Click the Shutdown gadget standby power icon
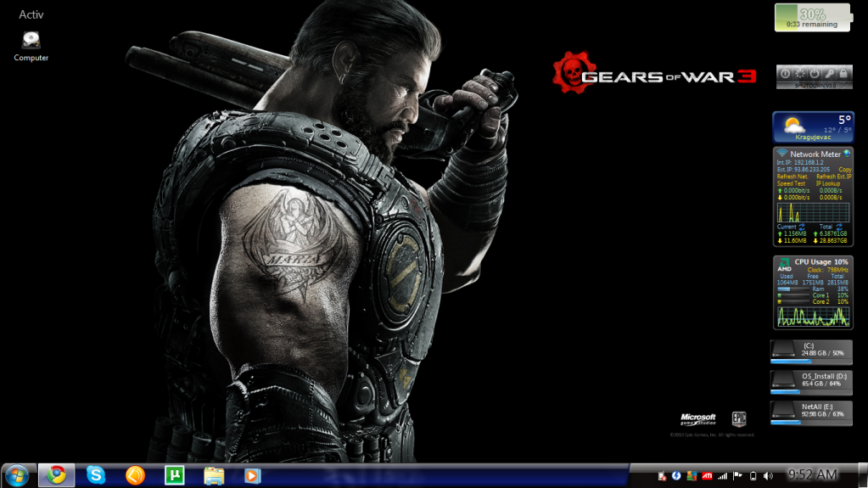Viewport: 868px width, 488px height. [x=815, y=73]
